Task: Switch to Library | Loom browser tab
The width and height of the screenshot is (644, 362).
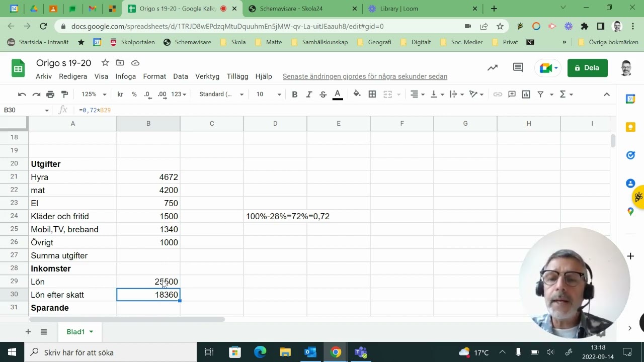Action: [x=422, y=9]
